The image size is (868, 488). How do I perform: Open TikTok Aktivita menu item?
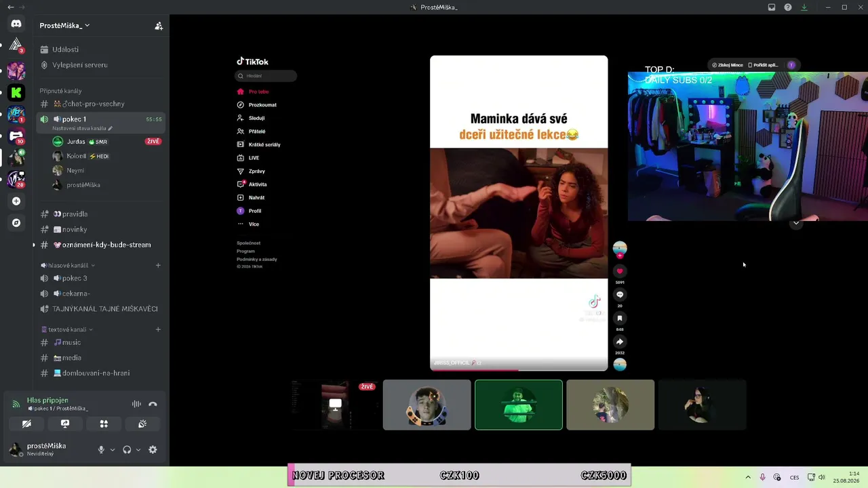pyautogui.click(x=252, y=184)
